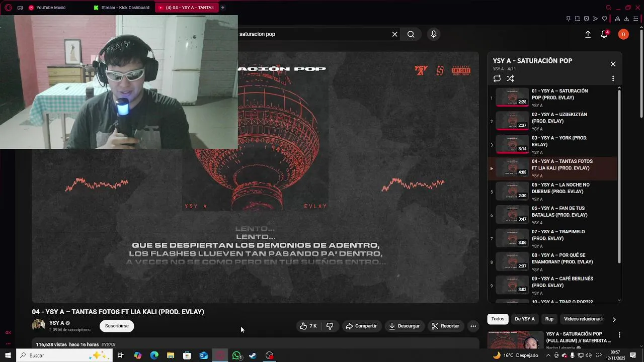Open the YouTube create upload icon
The image size is (644, 362).
[588, 34]
